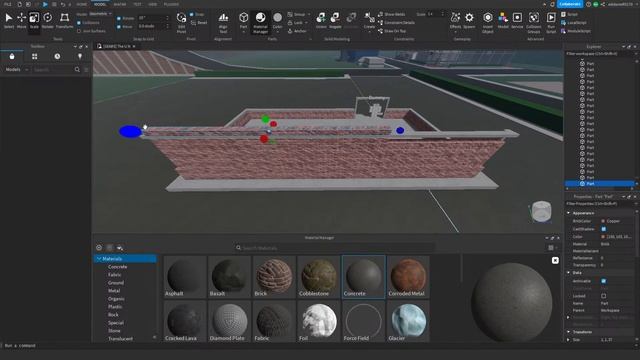640x360 pixels.
Task: Select the Brick material thumbnail
Action: coord(274,277)
